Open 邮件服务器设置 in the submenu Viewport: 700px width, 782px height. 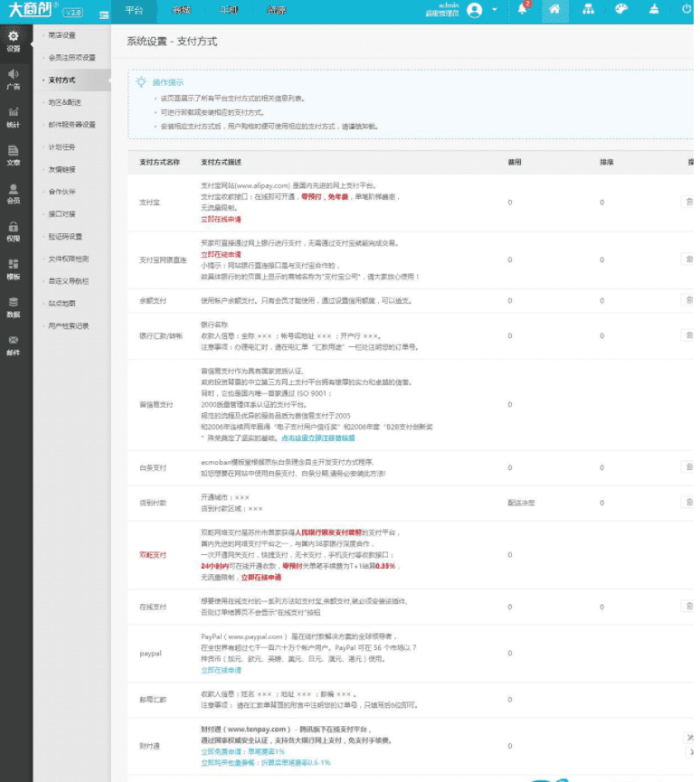click(71, 125)
